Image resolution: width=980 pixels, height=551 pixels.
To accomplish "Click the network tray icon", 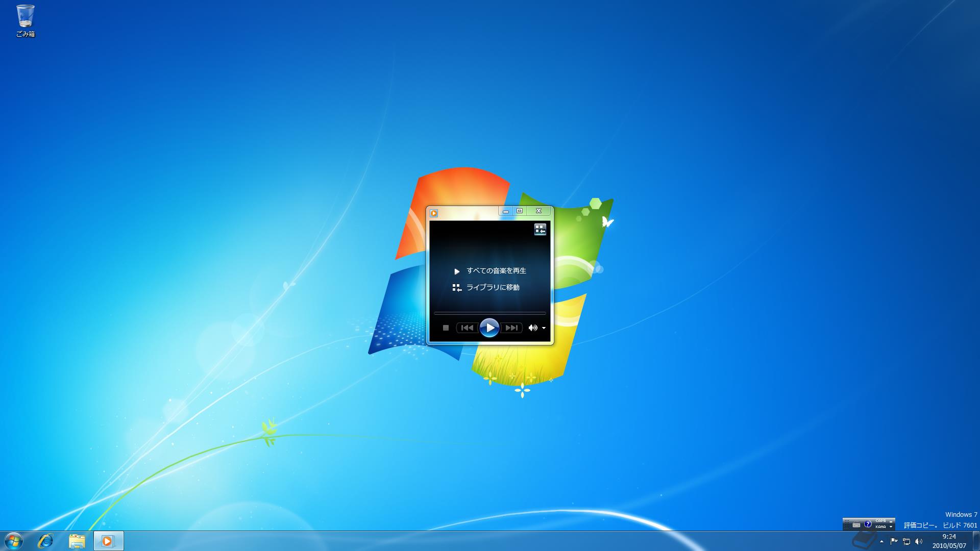I will pyautogui.click(x=906, y=541).
